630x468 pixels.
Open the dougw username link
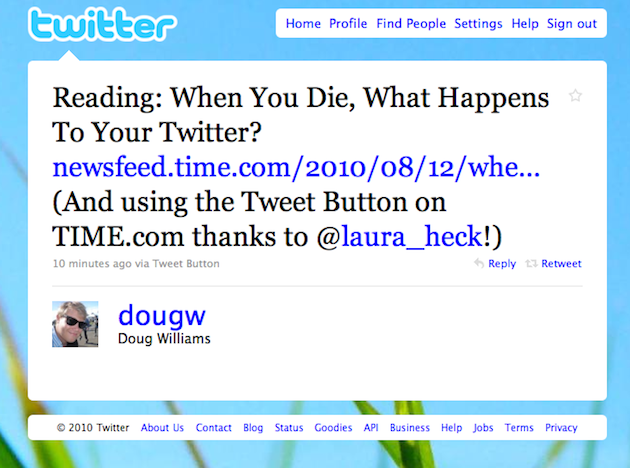pos(162,316)
